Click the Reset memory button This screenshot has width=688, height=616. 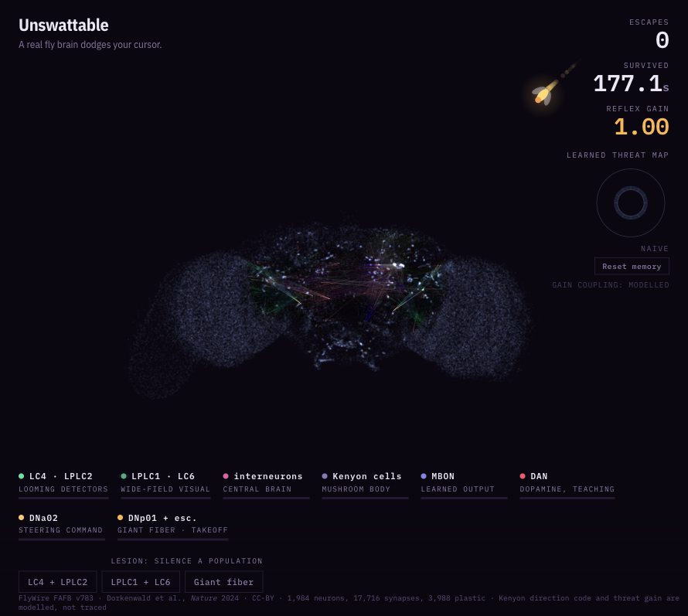click(632, 267)
